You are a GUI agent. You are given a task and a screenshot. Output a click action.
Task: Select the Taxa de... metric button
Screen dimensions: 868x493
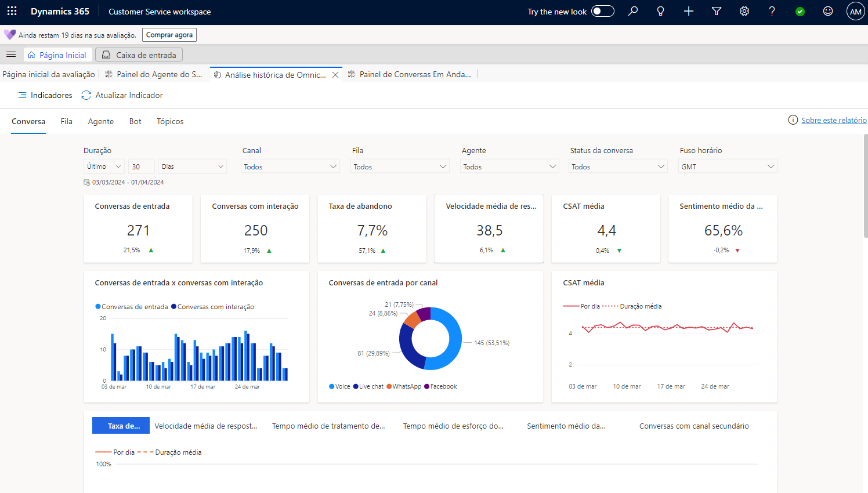(x=121, y=426)
